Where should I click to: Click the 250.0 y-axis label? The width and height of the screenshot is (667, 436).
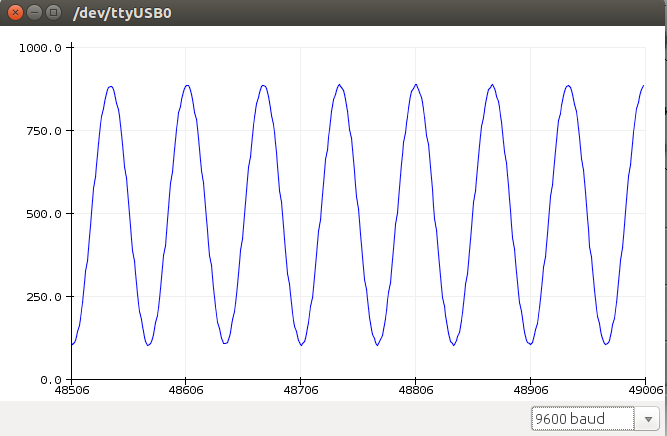pos(44,297)
